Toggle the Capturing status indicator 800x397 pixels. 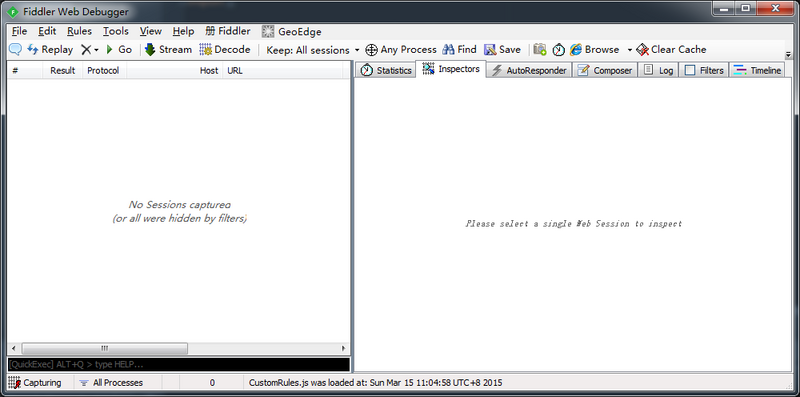(x=35, y=383)
